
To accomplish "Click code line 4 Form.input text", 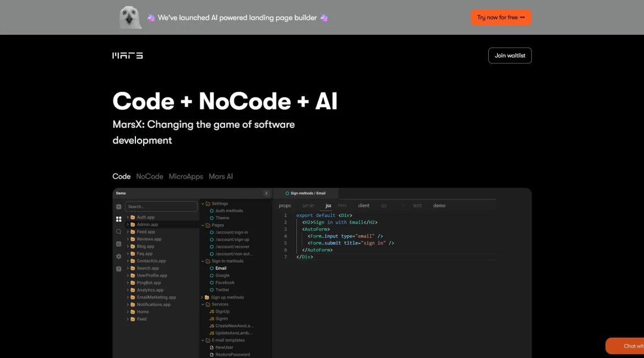I will 346,236.
